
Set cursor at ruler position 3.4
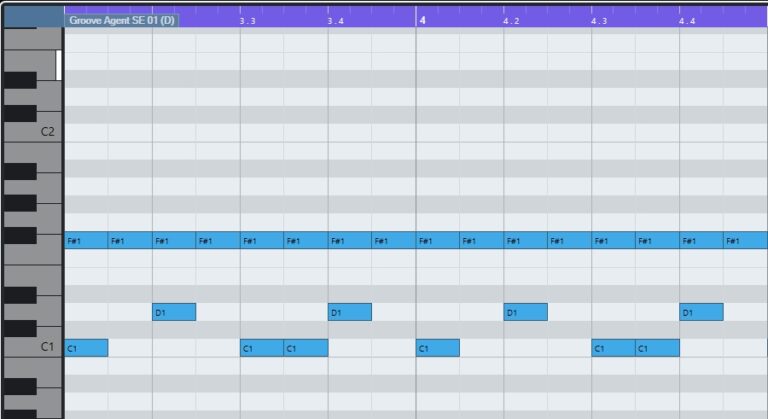(335, 20)
